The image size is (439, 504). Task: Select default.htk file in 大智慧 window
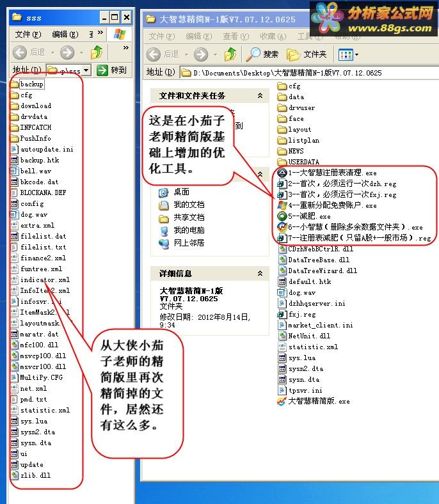(304, 281)
